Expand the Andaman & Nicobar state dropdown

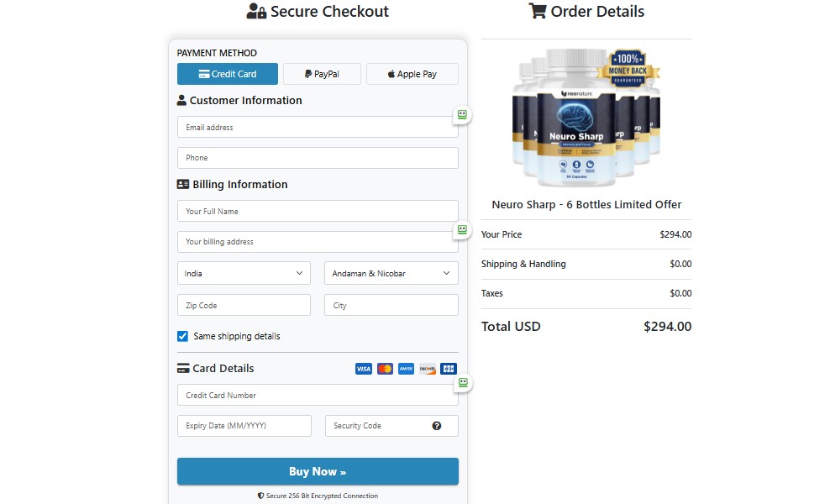point(391,273)
